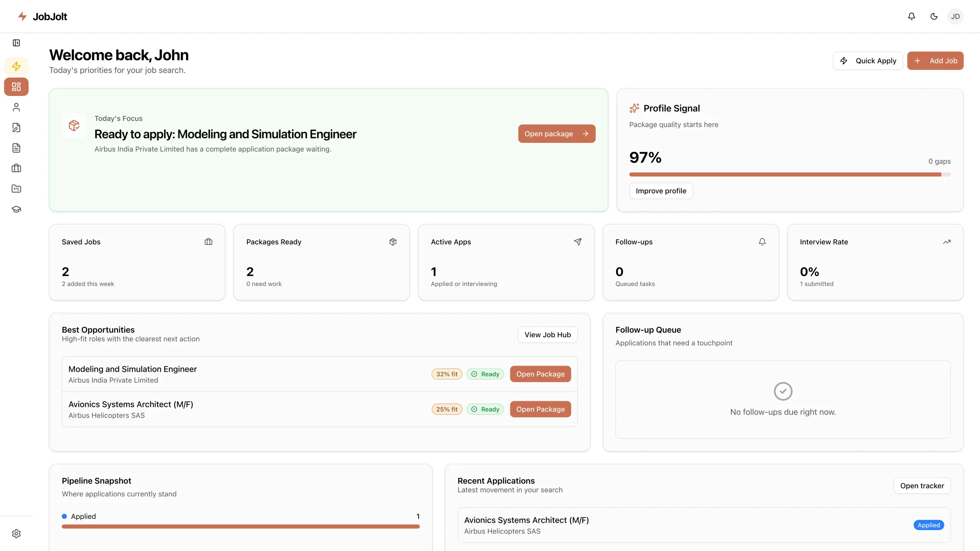Screen dimensions: 980x551
Task: Click Ready badge for Avionics Systems Architect
Action: (485, 409)
